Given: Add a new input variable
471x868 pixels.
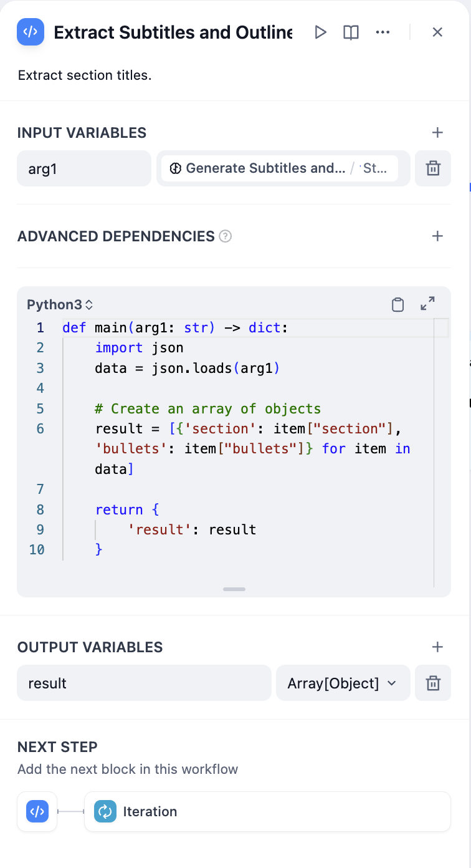Looking at the screenshot, I should [437, 133].
